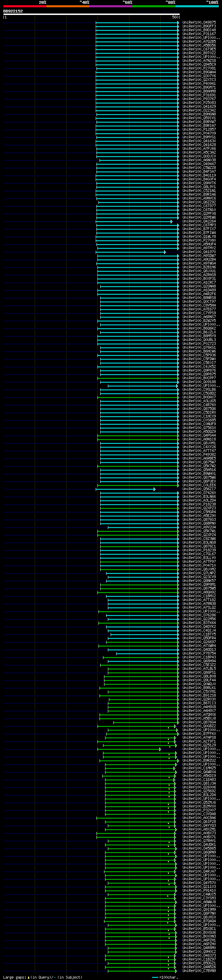Click the UniRef100_O46373 label

tap(199, 956)
